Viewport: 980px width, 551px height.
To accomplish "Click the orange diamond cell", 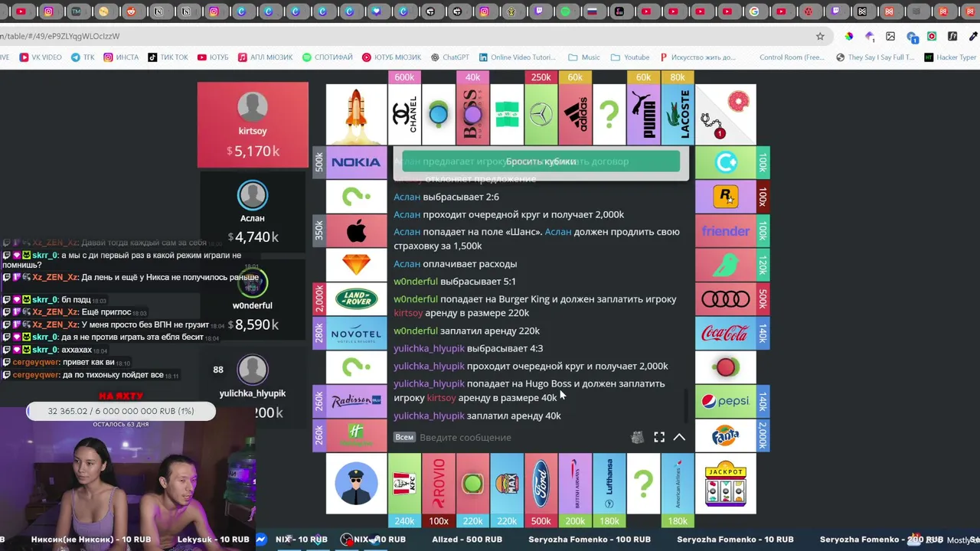I will pos(356,265).
